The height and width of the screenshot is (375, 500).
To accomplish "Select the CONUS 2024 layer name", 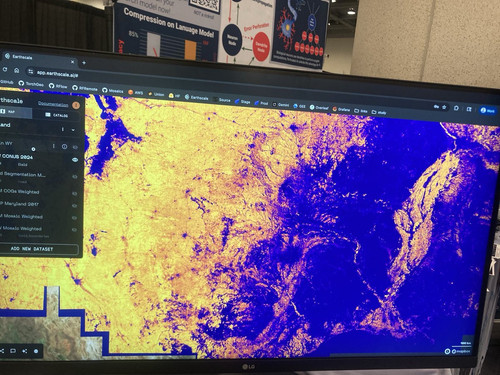I will coord(17,156).
